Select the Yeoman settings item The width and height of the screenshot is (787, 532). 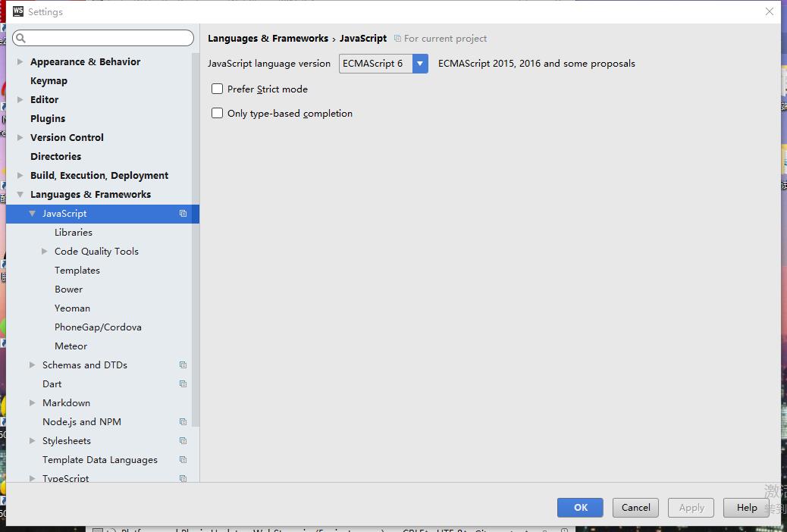[72, 308]
